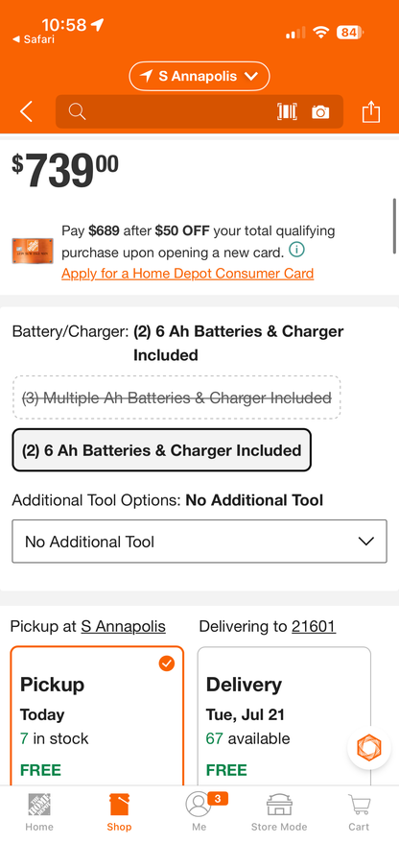Viewport: 399px width, 868px height.
Task: Open camera image search icon
Action: 320,112
